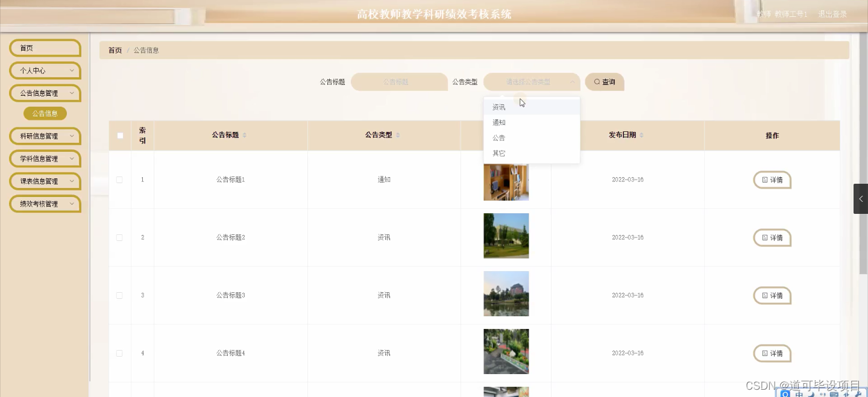Click the 公告标题1 title cell

pos(231,180)
